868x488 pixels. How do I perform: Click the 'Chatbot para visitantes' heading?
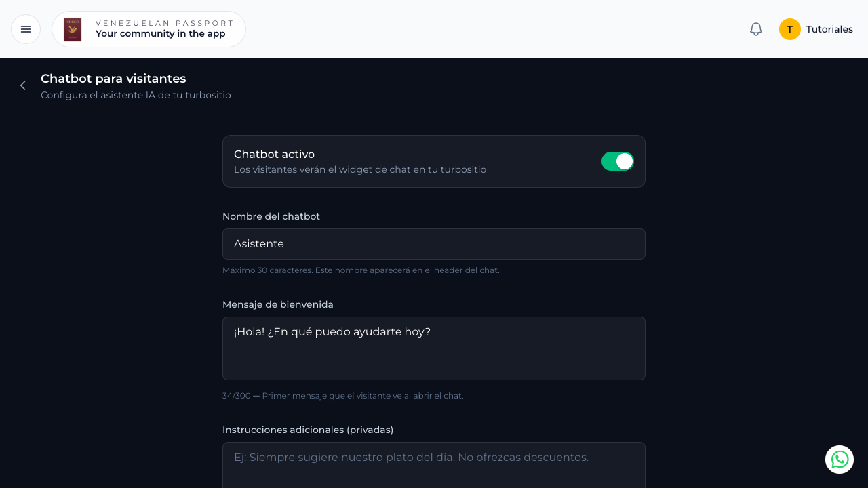tap(113, 79)
